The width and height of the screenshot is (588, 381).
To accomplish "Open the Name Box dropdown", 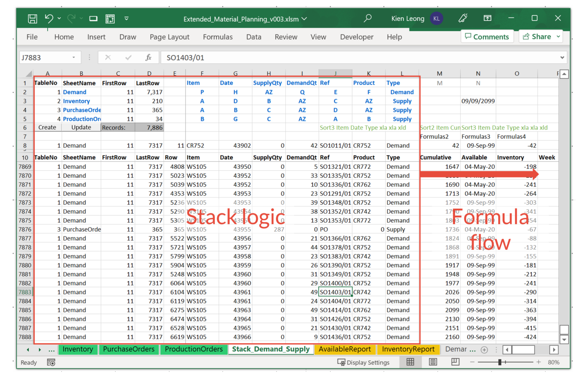I will coord(73,57).
